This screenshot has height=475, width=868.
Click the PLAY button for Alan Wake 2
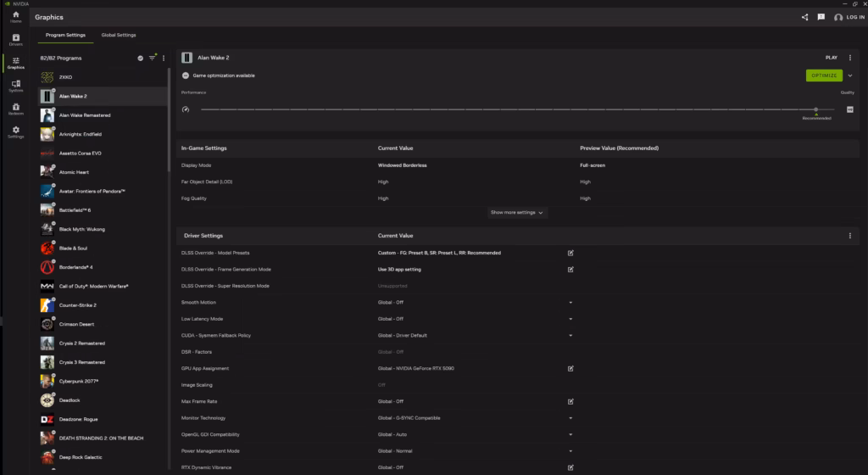(831, 58)
